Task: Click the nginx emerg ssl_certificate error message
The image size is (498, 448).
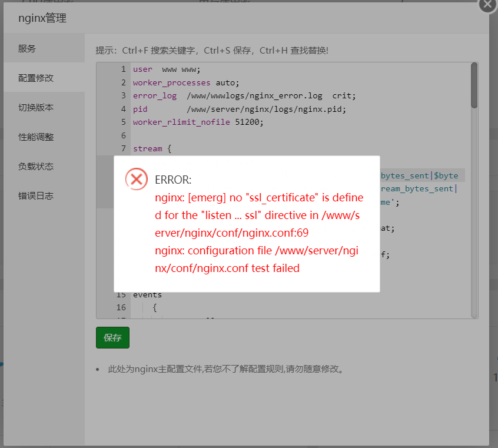Action: click(x=259, y=215)
